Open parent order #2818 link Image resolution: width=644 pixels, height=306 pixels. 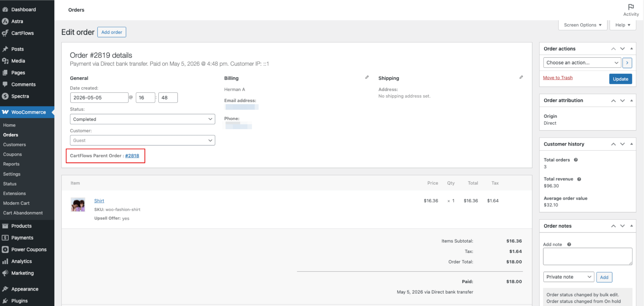pyautogui.click(x=132, y=156)
